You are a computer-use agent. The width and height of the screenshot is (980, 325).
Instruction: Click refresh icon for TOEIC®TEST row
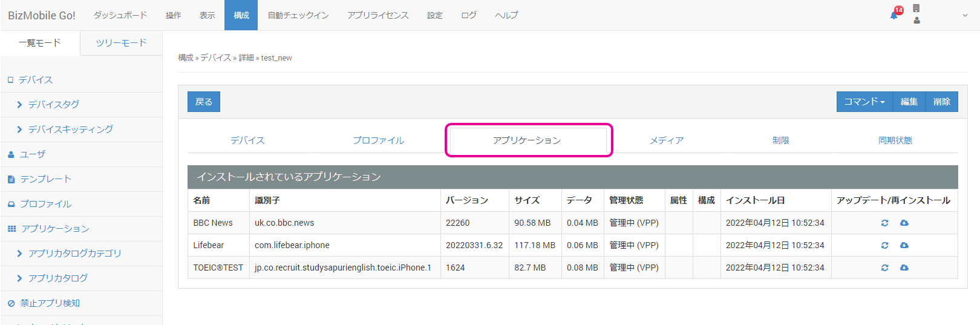(884, 268)
